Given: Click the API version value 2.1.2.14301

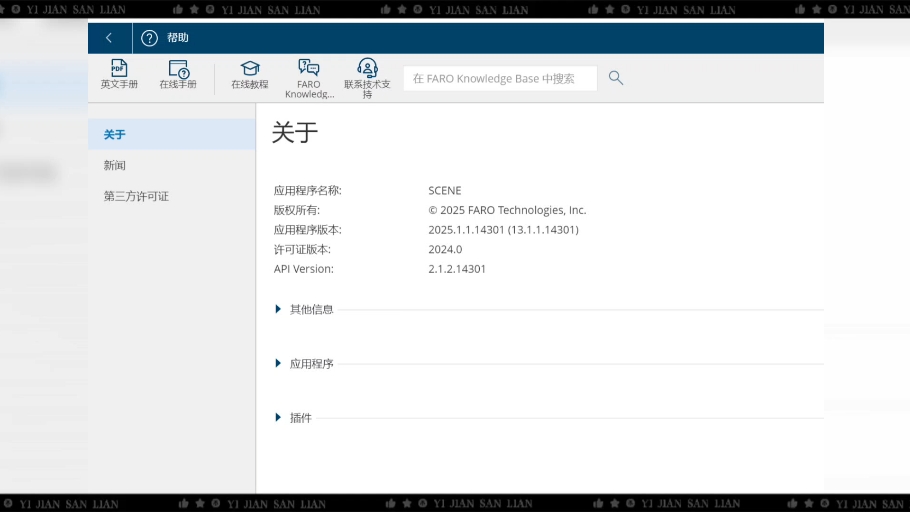Looking at the screenshot, I should coord(457,269).
